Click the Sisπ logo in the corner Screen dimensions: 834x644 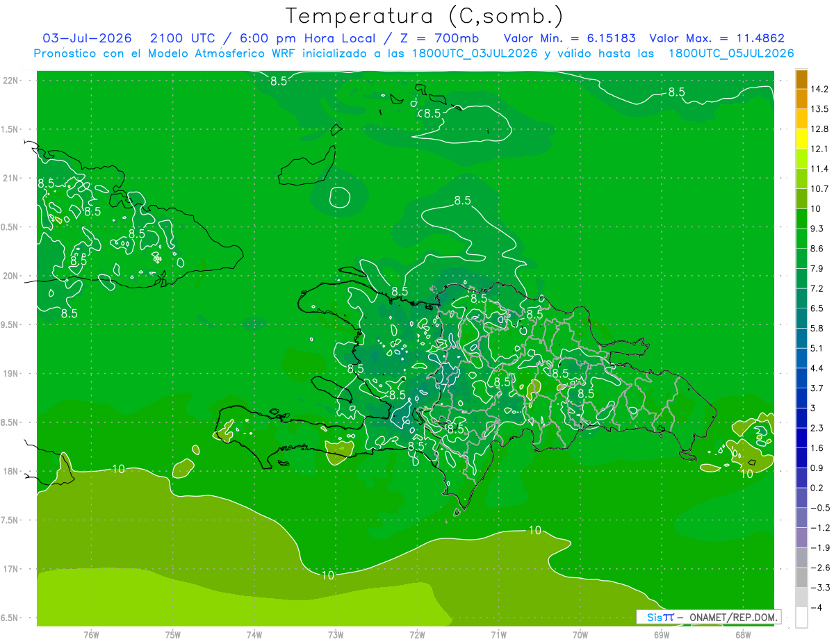pos(660,617)
